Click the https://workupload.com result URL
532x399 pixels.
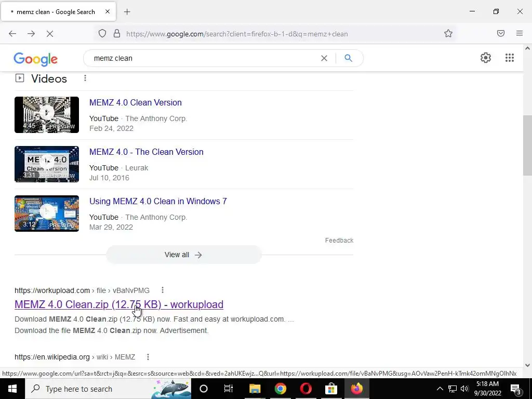82,290
